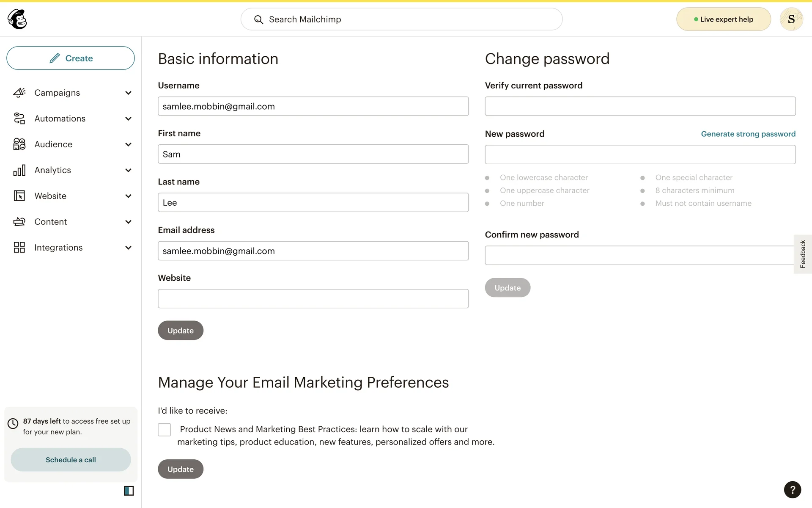Screen dimensions: 812x508
Task: Click the Integrations grid icon
Action: [x=19, y=248]
